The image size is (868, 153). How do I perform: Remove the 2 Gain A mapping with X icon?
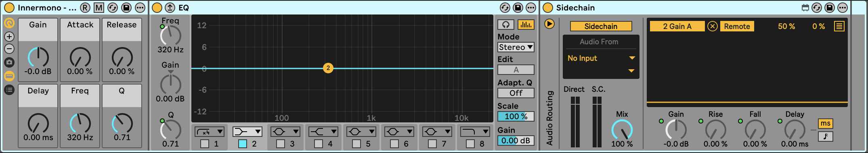[x=713, y=26]
